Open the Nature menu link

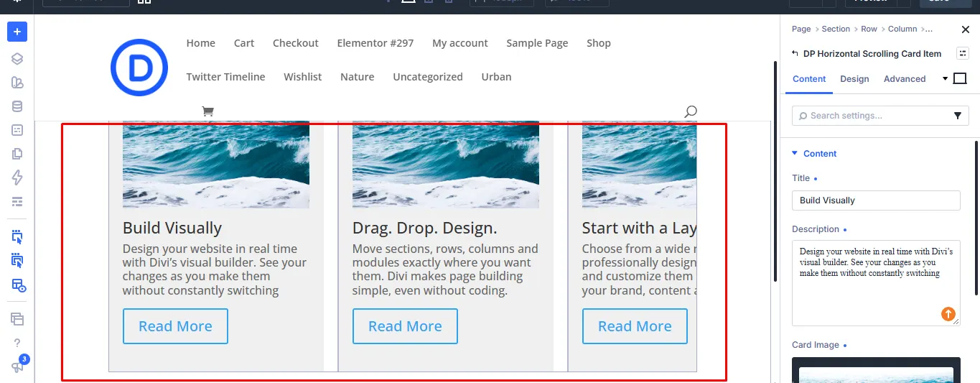(358, 77)
